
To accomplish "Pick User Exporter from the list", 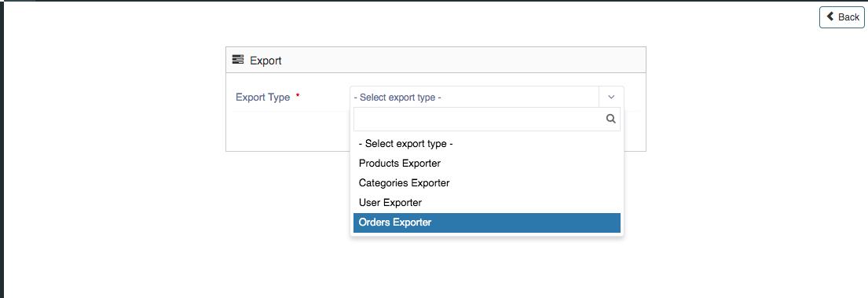I will coord(486,203).
